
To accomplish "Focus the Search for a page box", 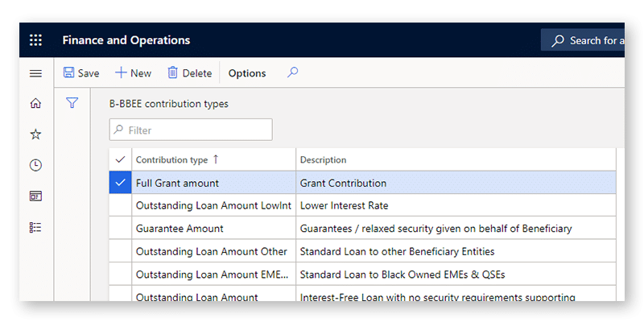I will (592, 40).
